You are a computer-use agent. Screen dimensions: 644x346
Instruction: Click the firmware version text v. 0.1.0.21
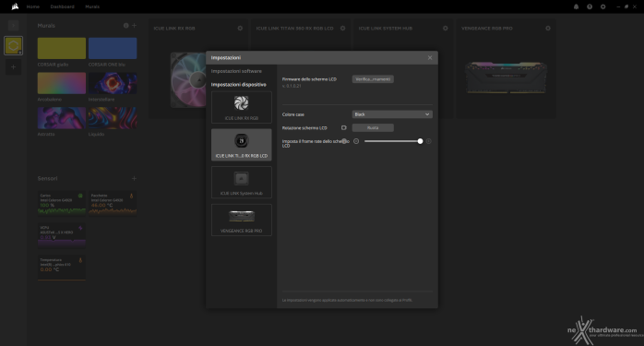292,86
